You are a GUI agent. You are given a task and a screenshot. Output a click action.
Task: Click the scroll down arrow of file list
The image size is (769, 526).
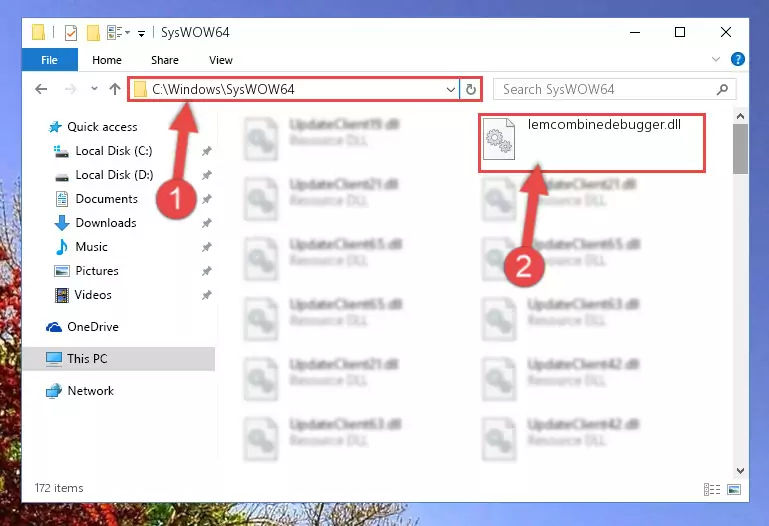point(741,471)
